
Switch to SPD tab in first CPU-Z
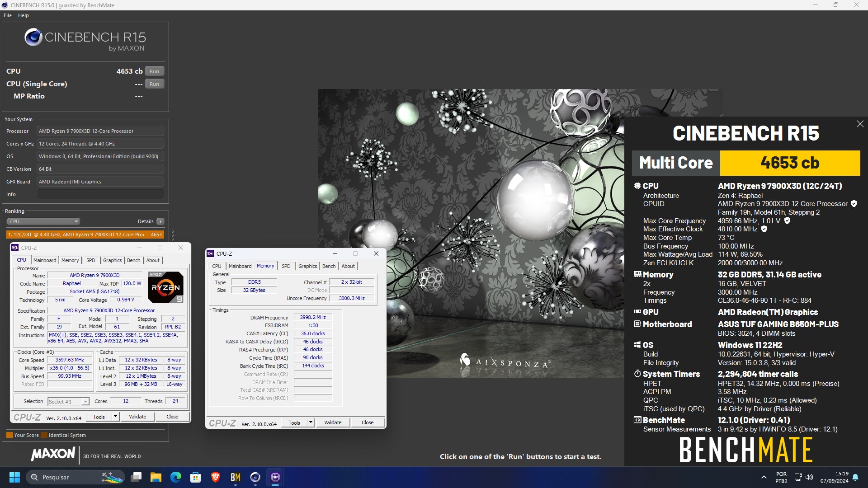click(91, 260)
